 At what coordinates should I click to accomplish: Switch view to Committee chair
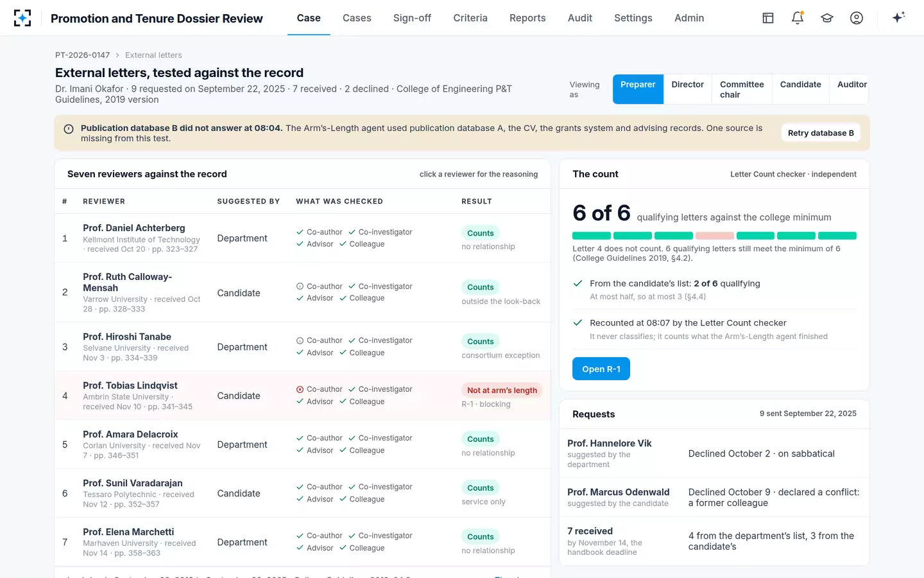(x=742, y=89)
